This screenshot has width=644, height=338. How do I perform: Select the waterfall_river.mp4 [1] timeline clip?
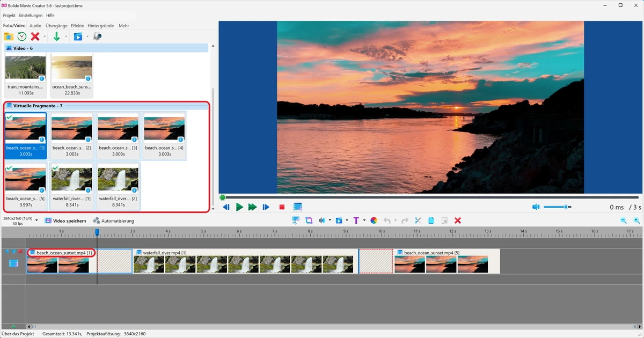pyautogui.click(x=244, y=261)
